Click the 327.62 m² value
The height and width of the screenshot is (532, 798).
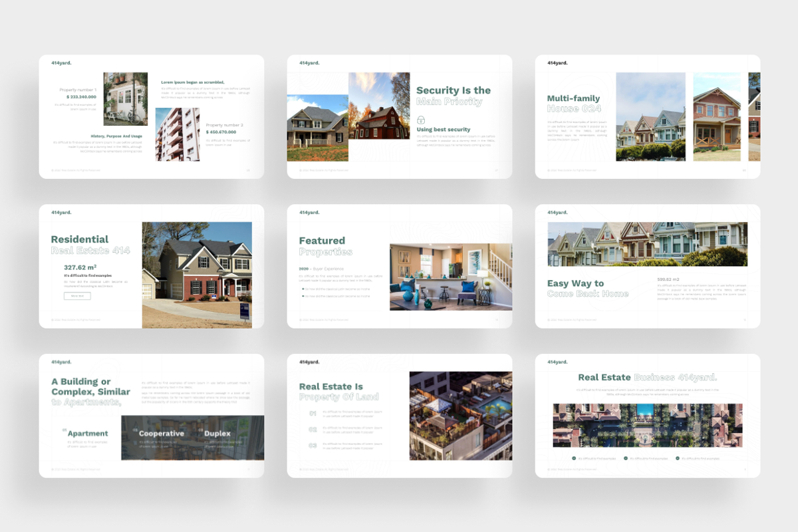click(80, 267)
